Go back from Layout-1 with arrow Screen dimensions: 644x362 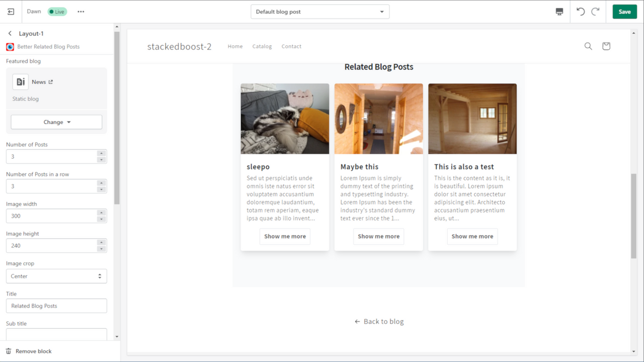[10, 34]
